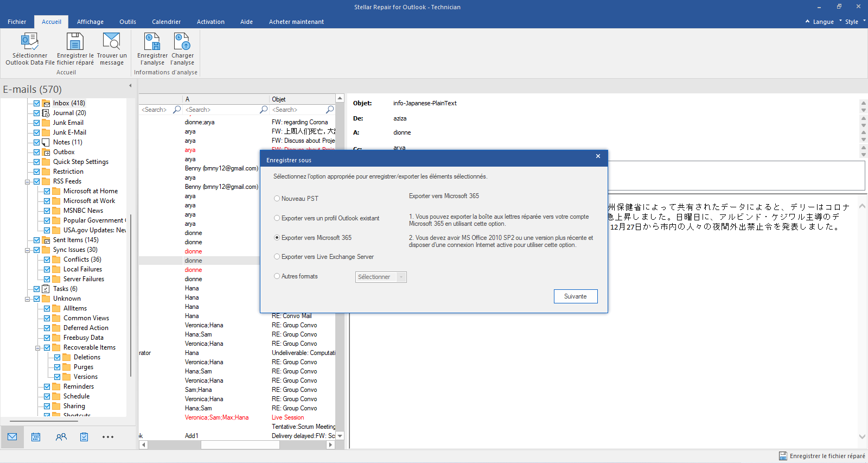868x463 pixels.
Task: Click status bar Enregistrer le fichier réparé icon
Action: [783, 456]
